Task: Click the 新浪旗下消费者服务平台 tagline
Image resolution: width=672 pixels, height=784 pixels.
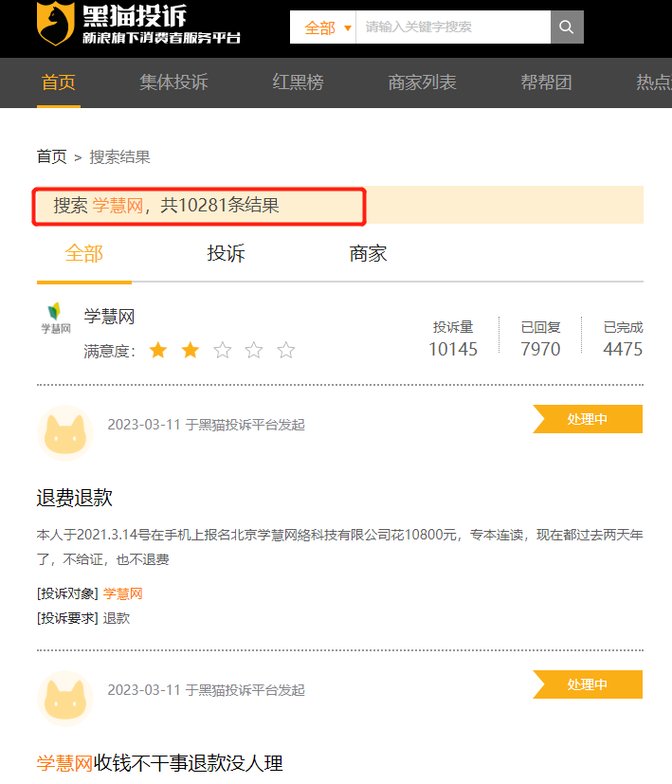Action: pos(161,38)
